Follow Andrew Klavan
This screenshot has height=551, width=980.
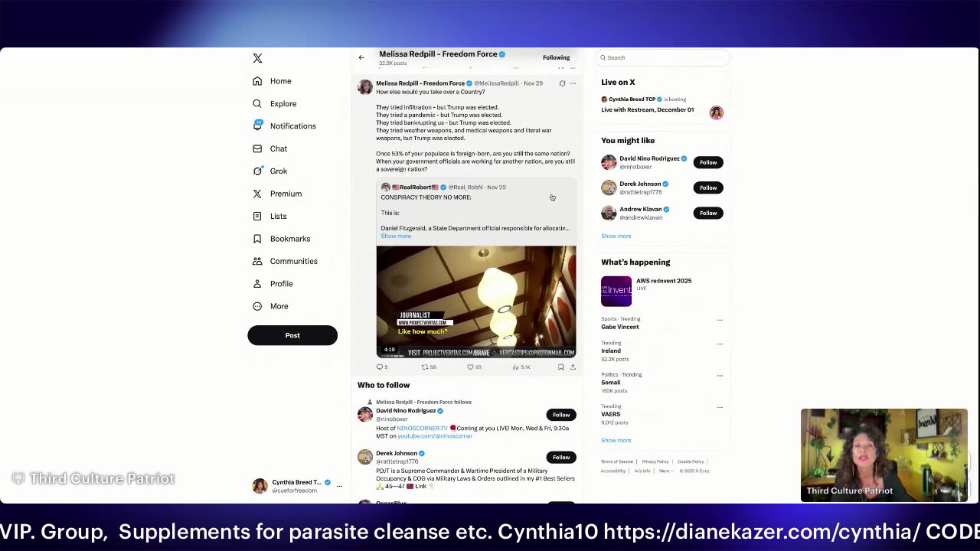(x=708, y=213)
